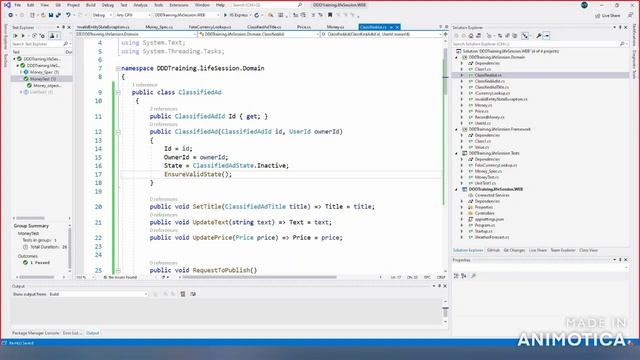Click the Run test icon in Test Explorer
640x360 pixels.
[x=23, y=36]
